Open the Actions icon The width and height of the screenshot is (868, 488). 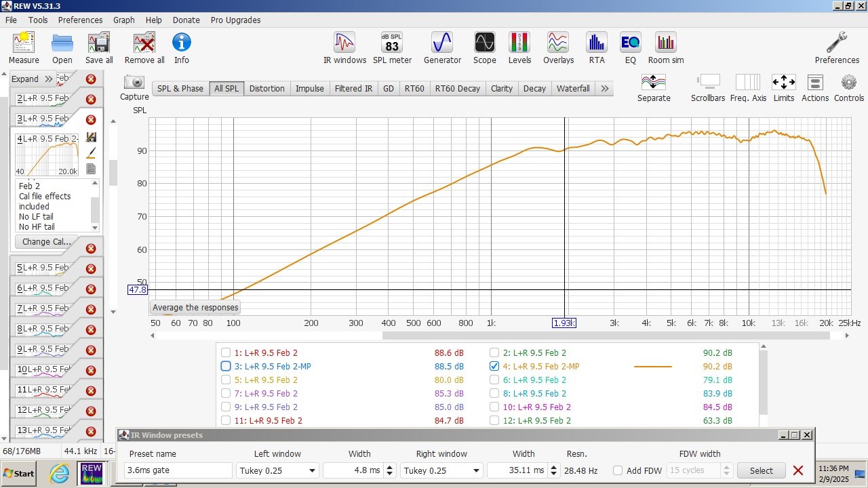[x=815, y=82]
